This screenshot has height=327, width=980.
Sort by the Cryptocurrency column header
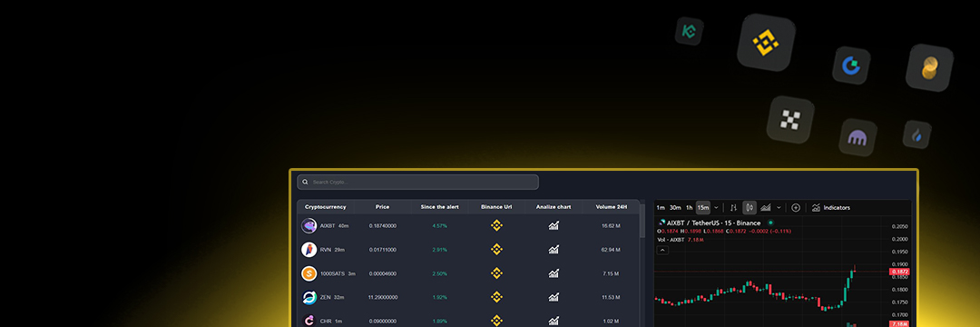click(x=326, y=207)
